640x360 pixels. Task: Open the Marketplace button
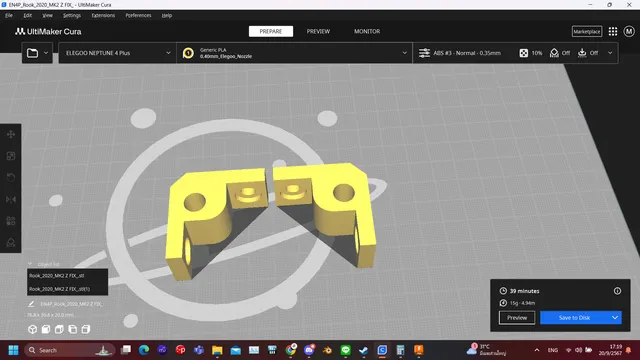point(587,31)
